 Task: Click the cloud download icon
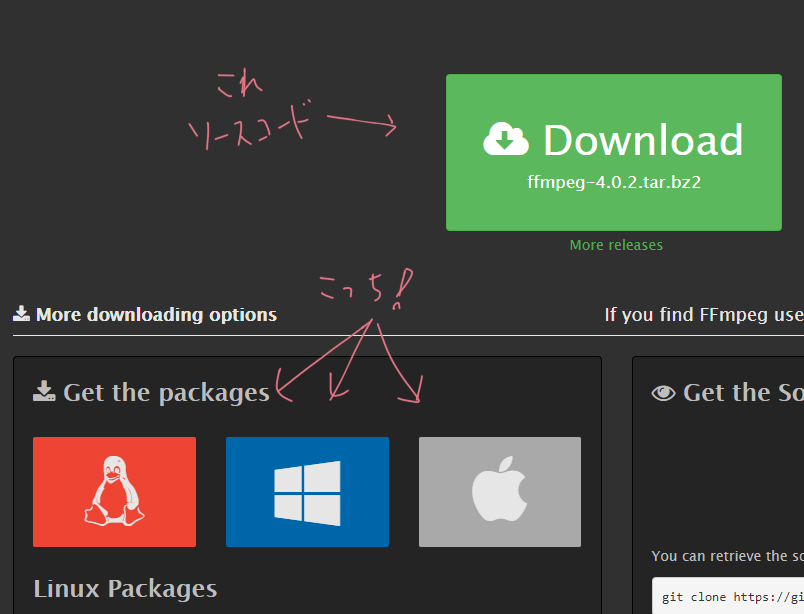[506, 139]
